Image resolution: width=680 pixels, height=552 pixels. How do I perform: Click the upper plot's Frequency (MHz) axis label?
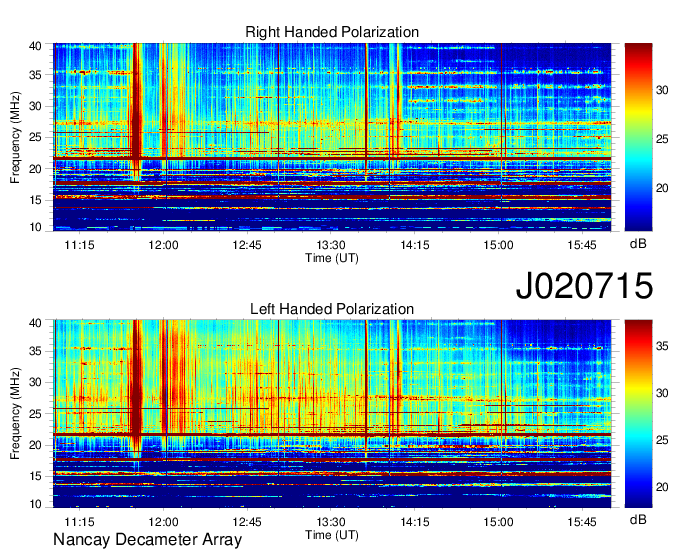click(x=15, y=137)
